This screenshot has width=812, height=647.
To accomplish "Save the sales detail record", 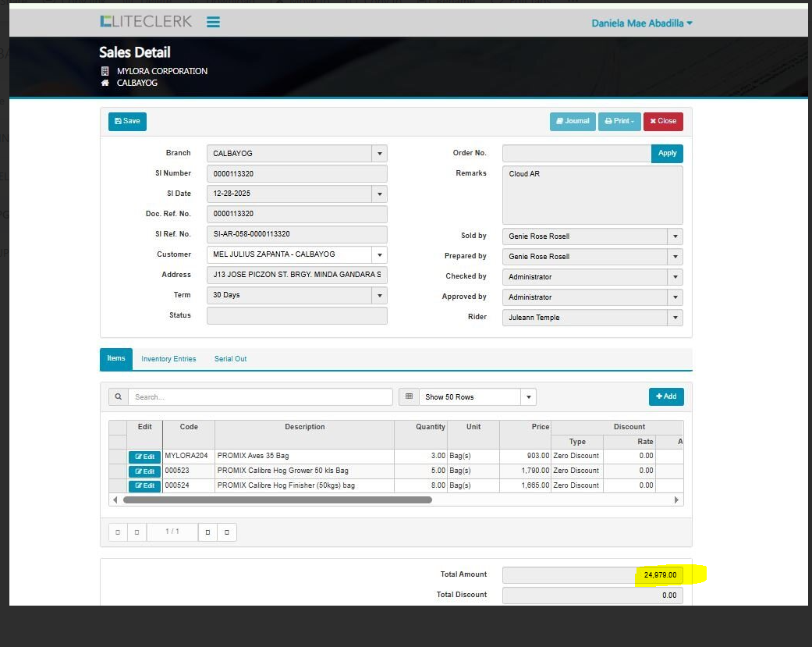I will (127, 122).
